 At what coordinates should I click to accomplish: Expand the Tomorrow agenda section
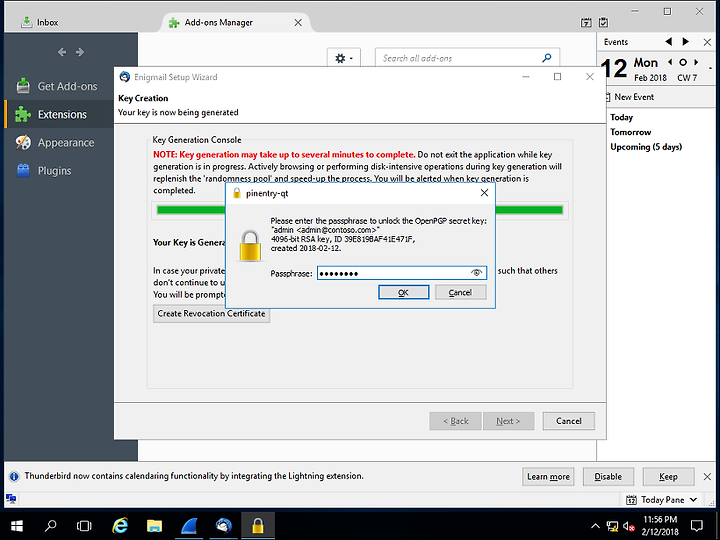(630, 132)
